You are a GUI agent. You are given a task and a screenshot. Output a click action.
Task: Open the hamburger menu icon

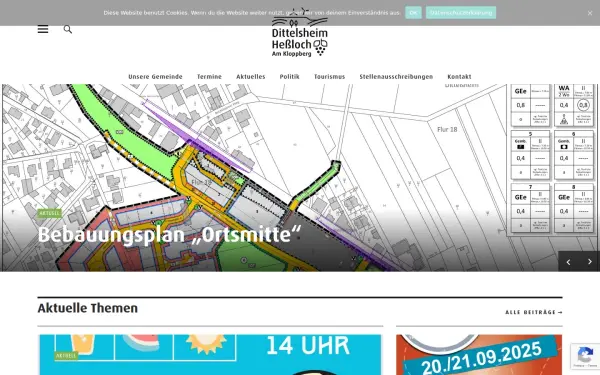43,29
